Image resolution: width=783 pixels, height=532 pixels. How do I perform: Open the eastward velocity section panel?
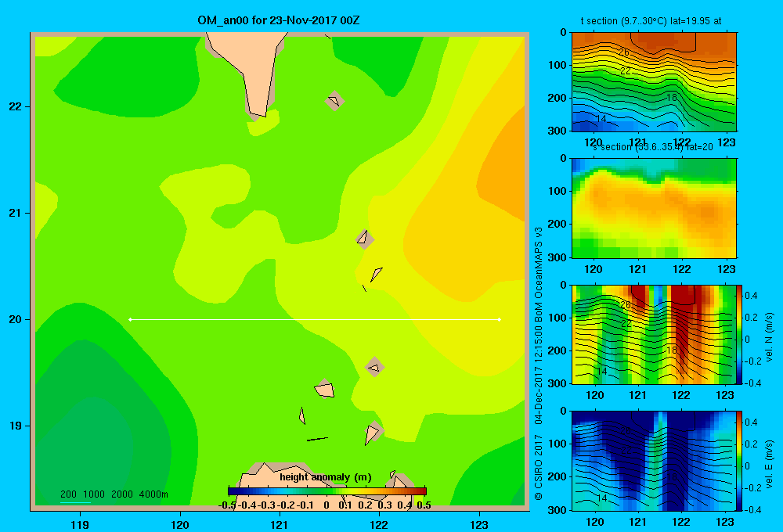654,461
